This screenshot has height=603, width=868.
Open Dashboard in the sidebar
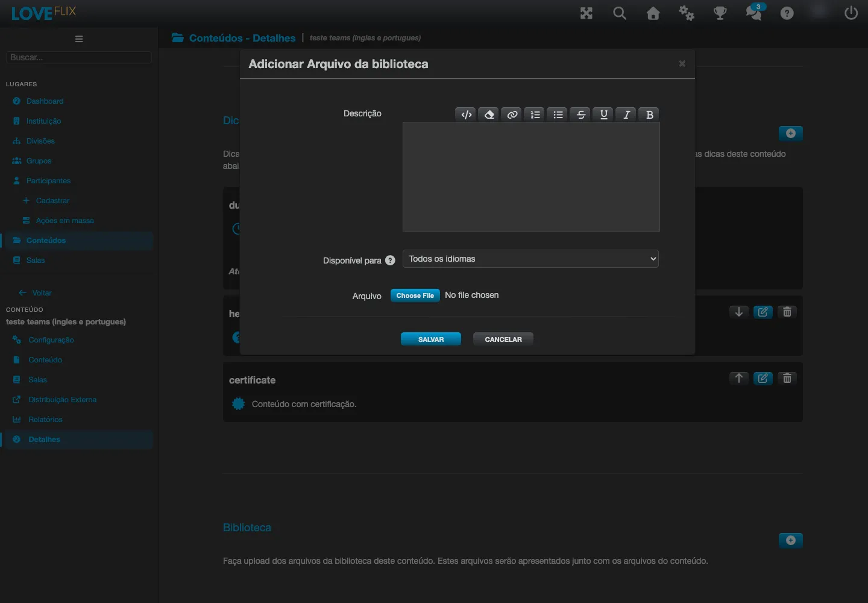tap(45, 101)
